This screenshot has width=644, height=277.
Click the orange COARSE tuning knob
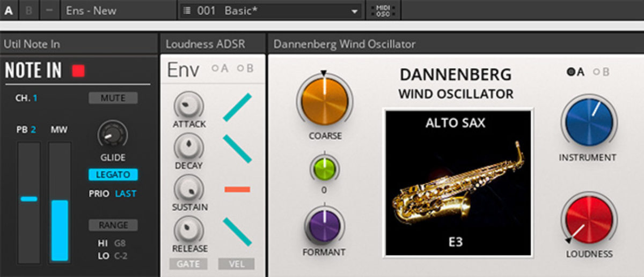(325, 101)
